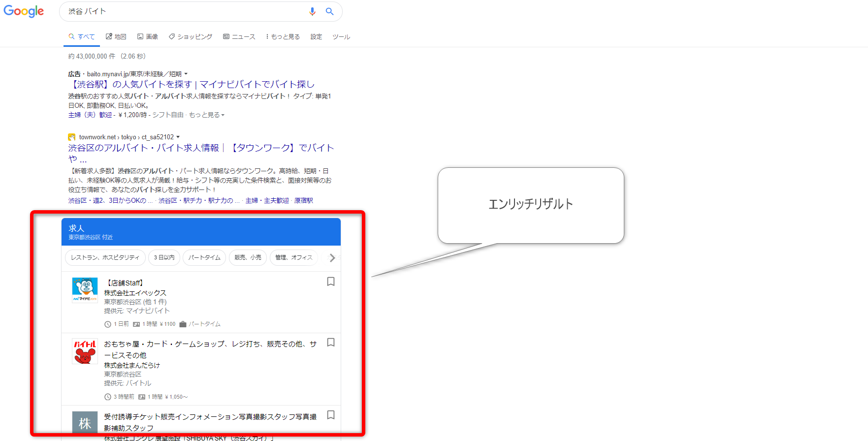The height and width of the screenshot is (441, 868).
Task: Click the 渋谷区・週2、3日からOKの sitelink
Action: pos(110,200)
